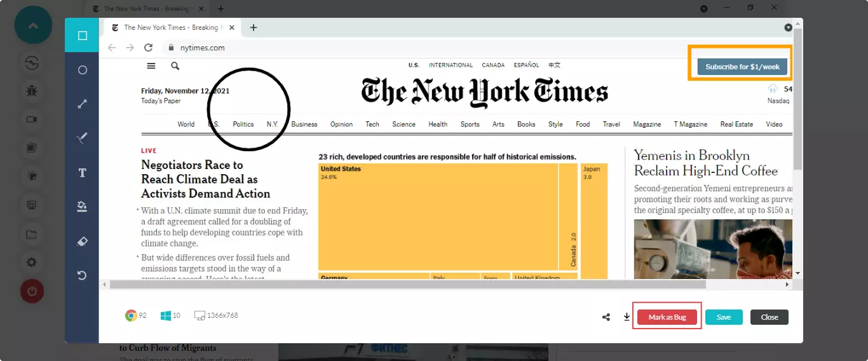This screenshot has height=361, width=868.
Task: Open the fill color tool
Action: (82, 206)
